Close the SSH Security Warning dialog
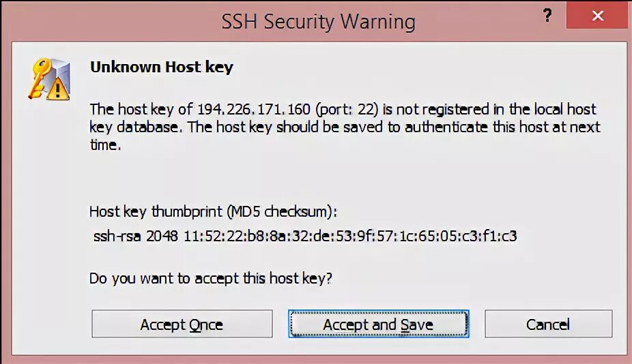632x364 pixels. 597,16
